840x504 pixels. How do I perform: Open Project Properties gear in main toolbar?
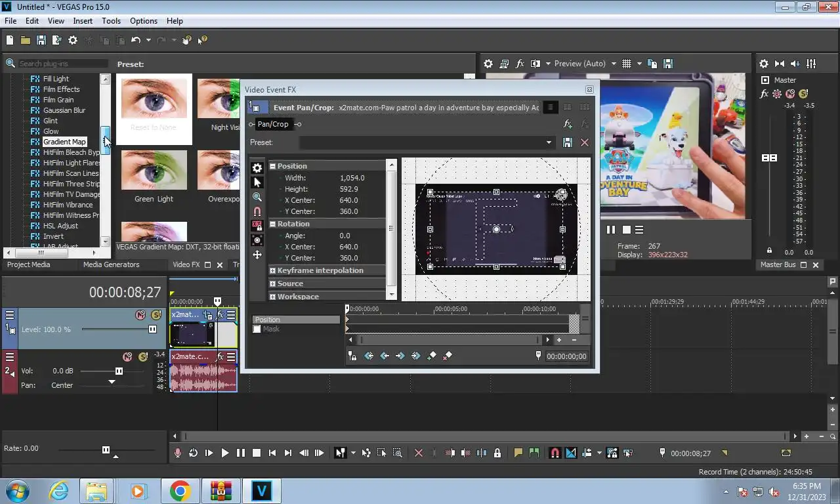tap(73, 41)
